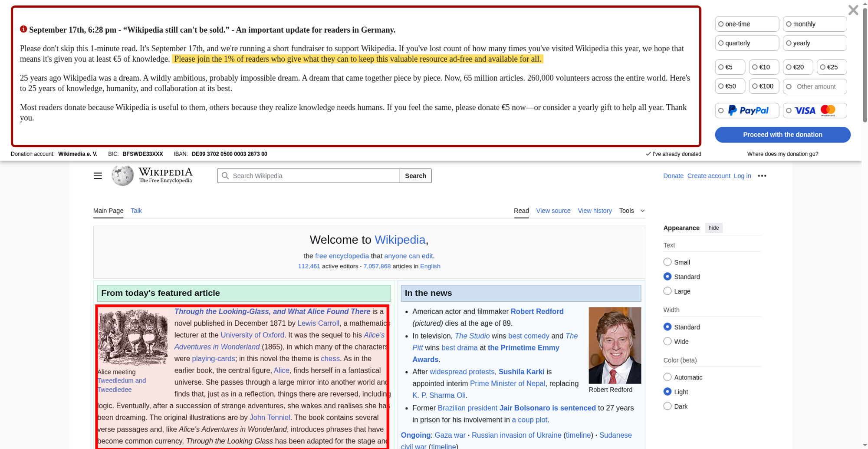
Task: Select Light color mode
Action: tap(667, 392)
